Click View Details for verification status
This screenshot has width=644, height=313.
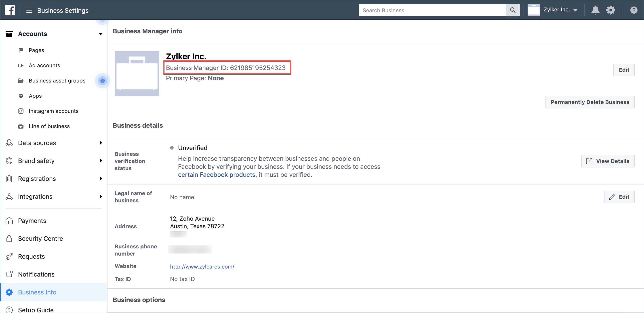coord(608,161)
